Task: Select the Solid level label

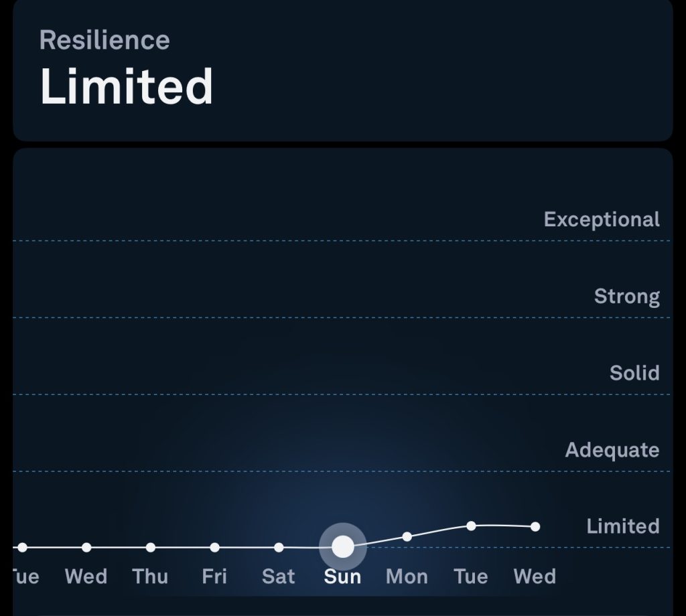Action: click(x=634, y=373)
